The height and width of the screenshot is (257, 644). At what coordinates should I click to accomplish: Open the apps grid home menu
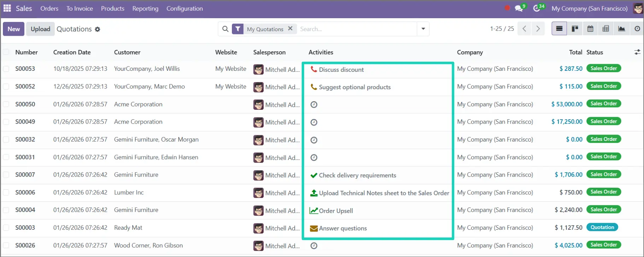pos(7,8)
